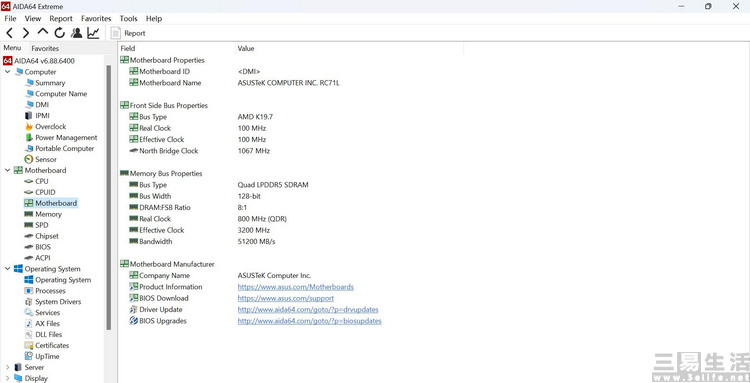Viewport: 750px width, 383px height.
Task: Open DLL Files tree item
Action: 44,335
